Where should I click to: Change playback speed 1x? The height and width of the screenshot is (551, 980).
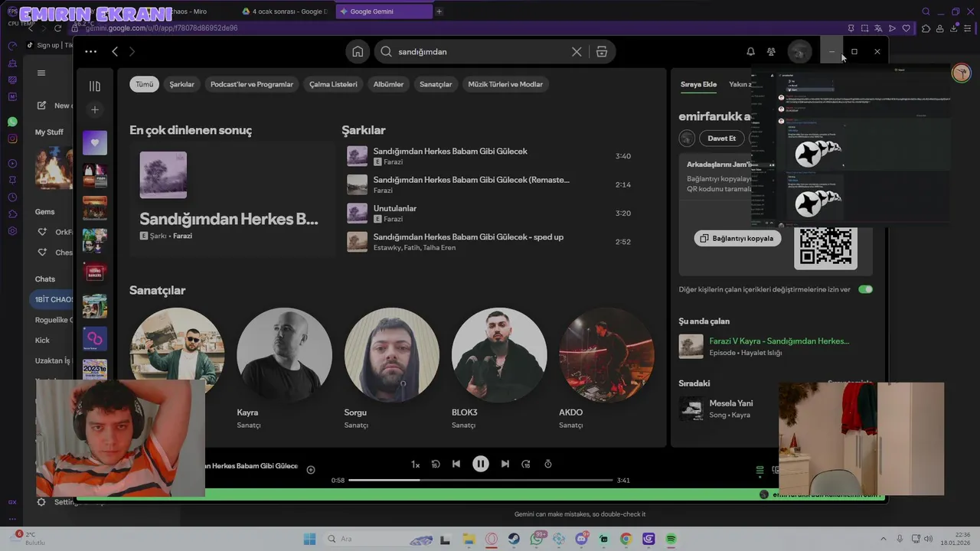pyautogui.click(x=415, y=464)
